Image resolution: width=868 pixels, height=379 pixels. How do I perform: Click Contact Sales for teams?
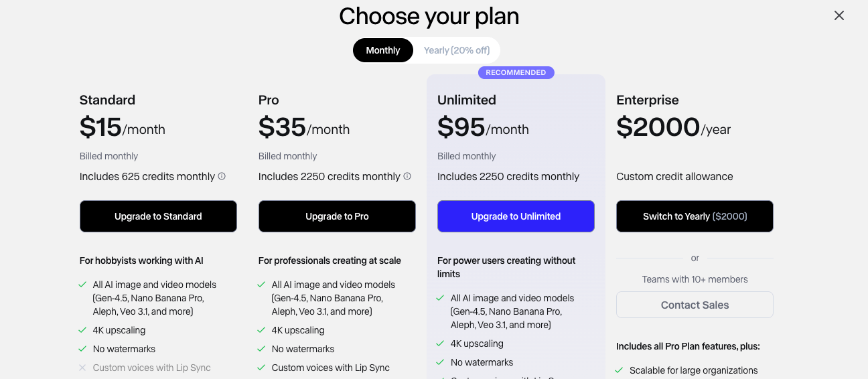pyautogui.click(x=695, y=305)
